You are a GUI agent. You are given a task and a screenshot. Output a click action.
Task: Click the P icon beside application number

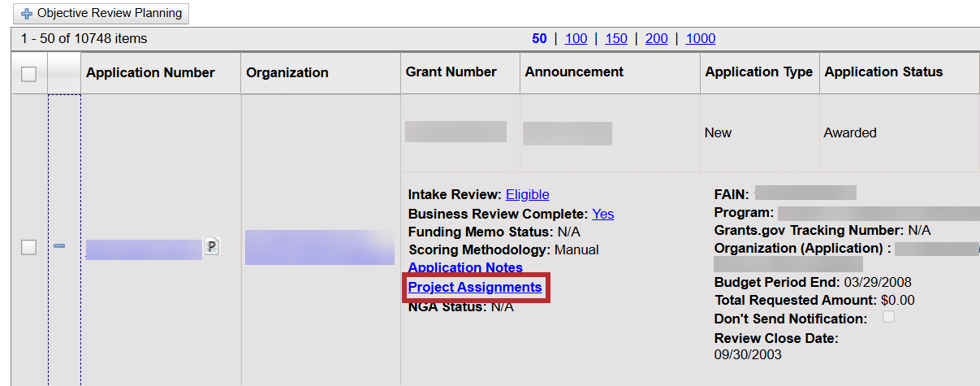[212, 247]
